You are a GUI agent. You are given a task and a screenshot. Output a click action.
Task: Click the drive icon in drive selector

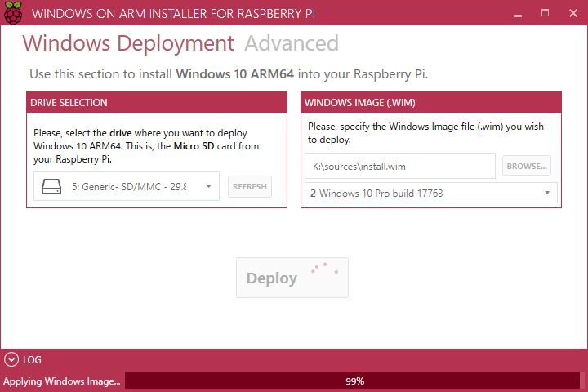(51, 186)
